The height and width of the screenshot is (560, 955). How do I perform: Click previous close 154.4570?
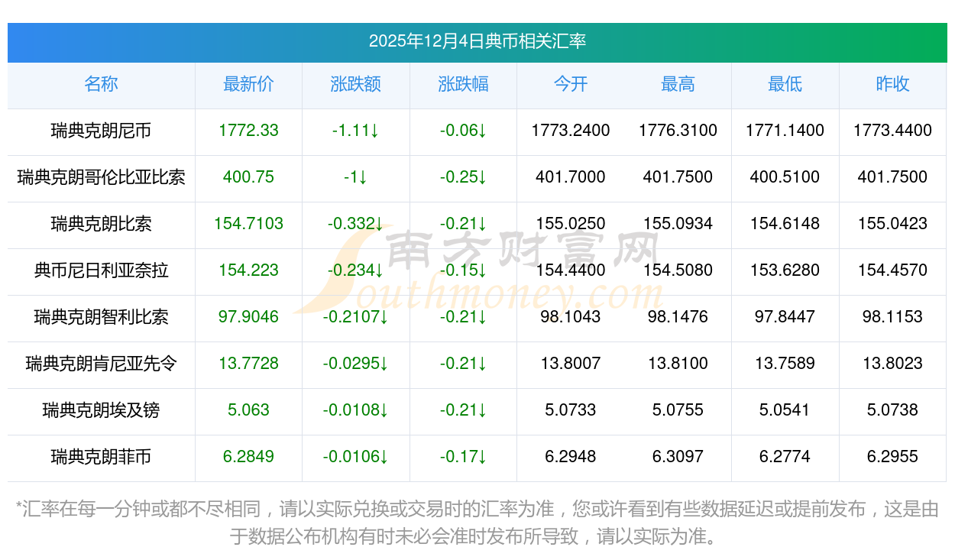tap(892, 270)
